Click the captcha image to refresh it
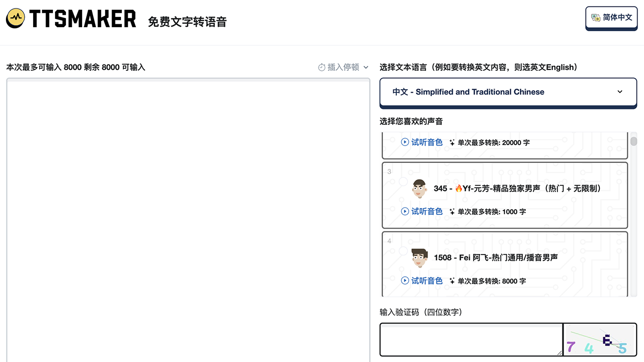The height and width of the screenshot is (362, 644). [x=599, y=340]
